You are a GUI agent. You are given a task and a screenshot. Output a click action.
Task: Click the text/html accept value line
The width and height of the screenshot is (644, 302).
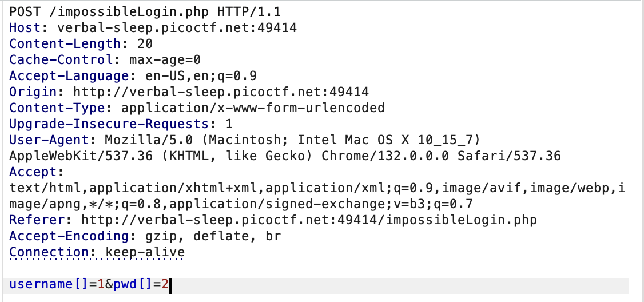coord(317,188)
